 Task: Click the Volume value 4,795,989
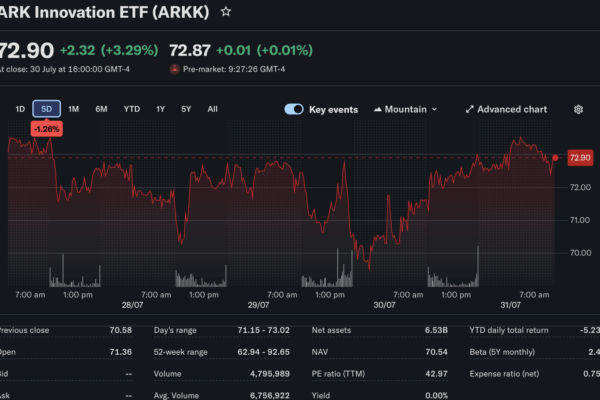tap(269, 374)
